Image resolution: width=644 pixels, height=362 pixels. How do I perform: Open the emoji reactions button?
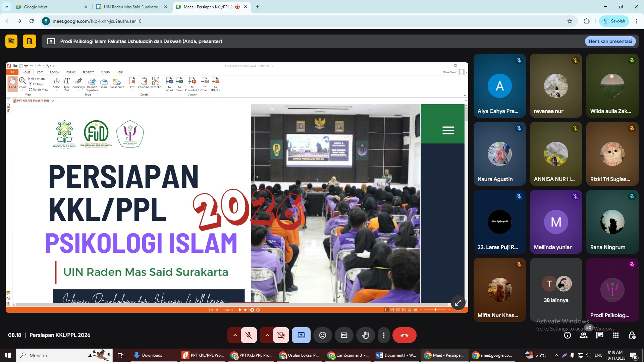click(322, 335)
